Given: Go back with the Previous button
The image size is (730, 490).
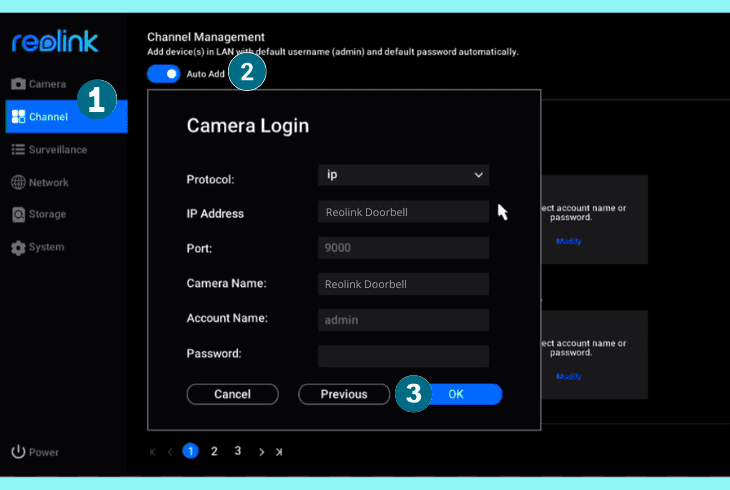Looking at the screenshot, I should 344,394.
